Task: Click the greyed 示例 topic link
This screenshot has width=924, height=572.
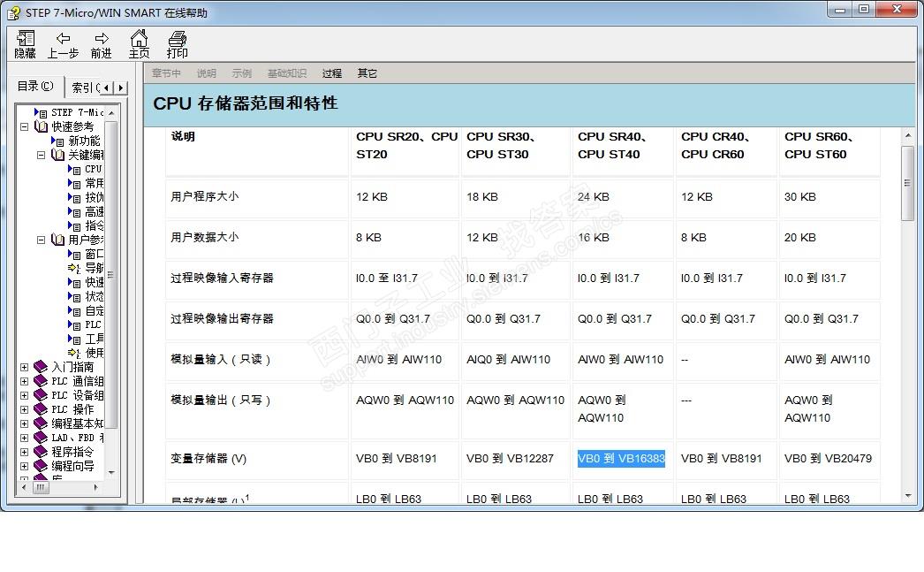Action: click(242, 73)
